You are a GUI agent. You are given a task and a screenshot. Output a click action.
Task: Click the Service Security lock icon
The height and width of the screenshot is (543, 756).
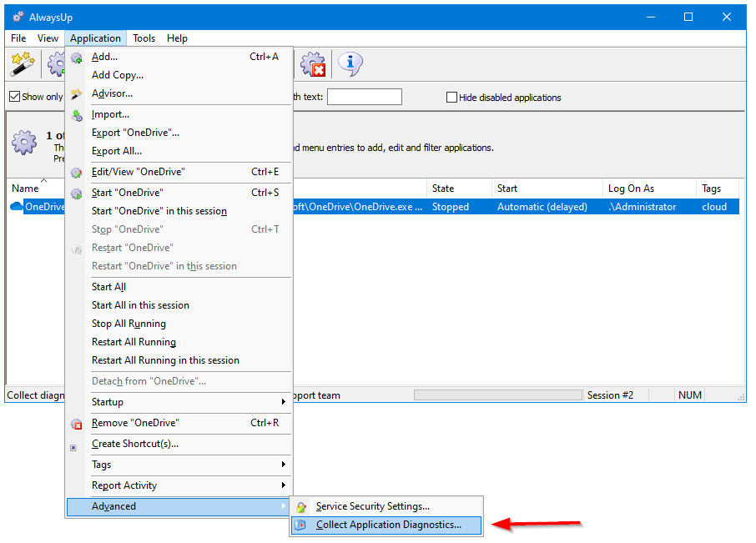(x=301, y=507)
